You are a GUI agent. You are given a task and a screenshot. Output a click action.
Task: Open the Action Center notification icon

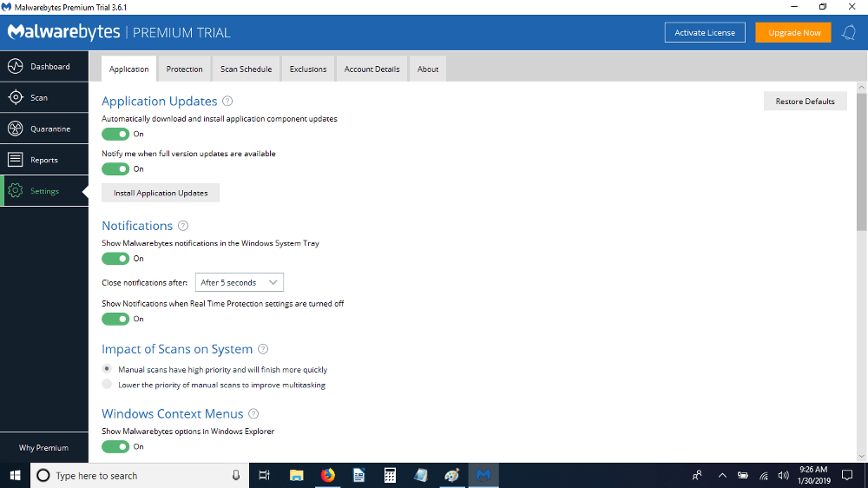(x=847, y=475)
